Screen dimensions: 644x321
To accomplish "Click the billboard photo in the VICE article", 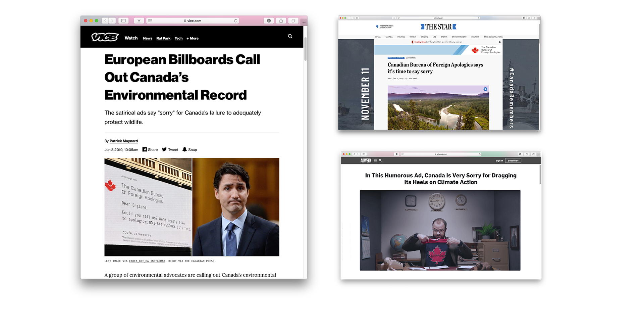I will [x=148, y=207].
